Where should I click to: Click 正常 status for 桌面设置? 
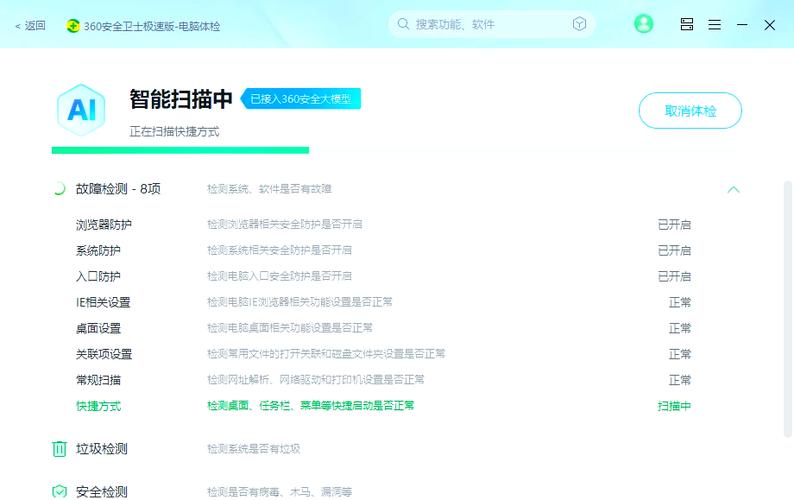point(680,328)
